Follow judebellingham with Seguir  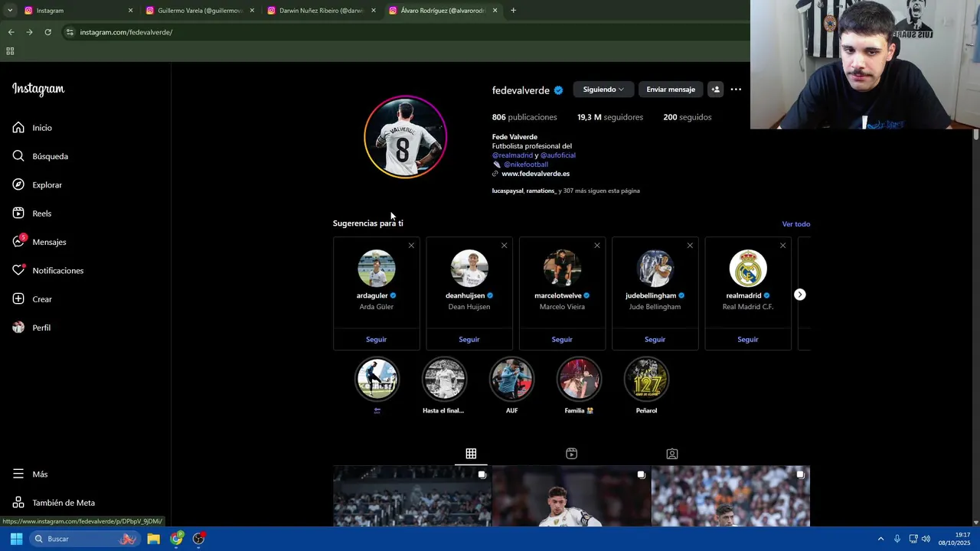pyautogui.click(x=655, y=340)
